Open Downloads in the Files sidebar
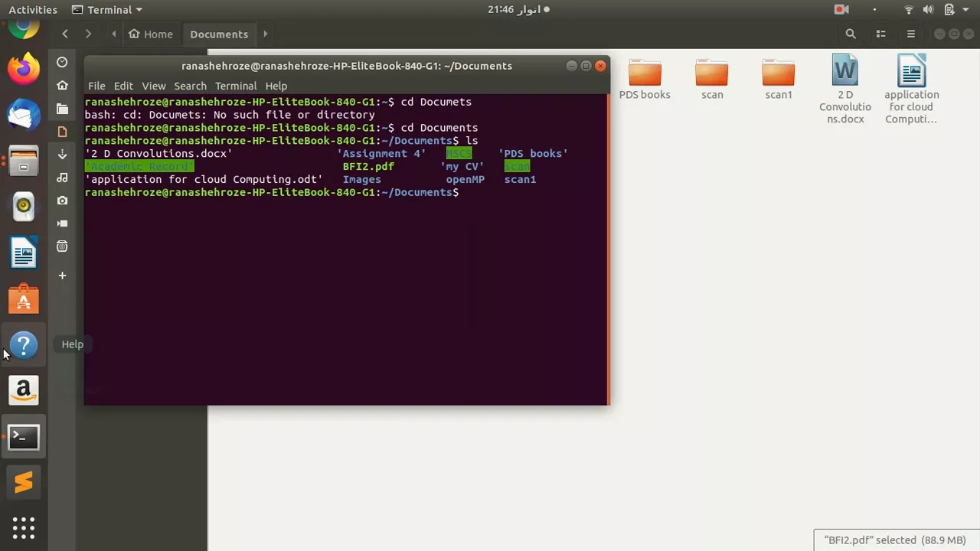This screenshot has height=551, width=980. coord(62,155)
